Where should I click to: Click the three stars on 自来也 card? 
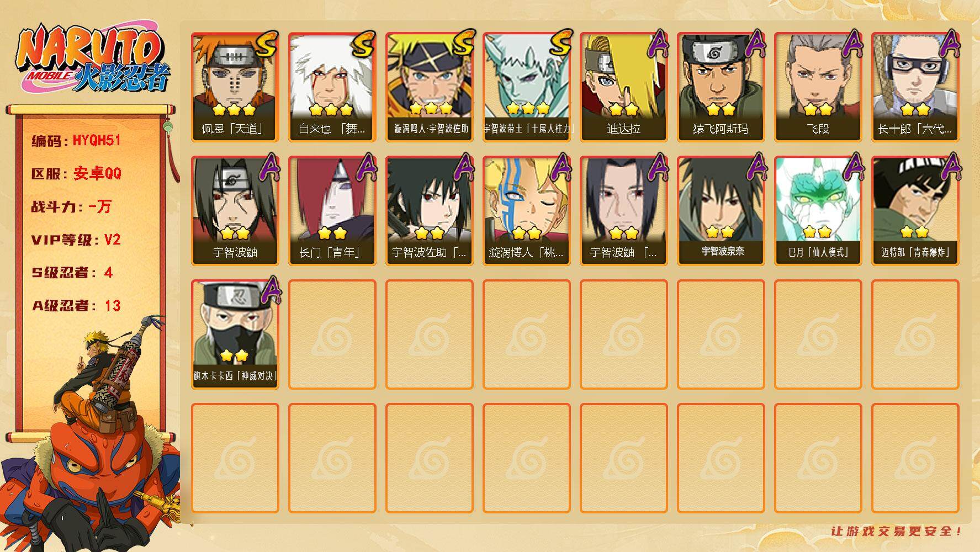pyautogui.click(x=331, y=109)
